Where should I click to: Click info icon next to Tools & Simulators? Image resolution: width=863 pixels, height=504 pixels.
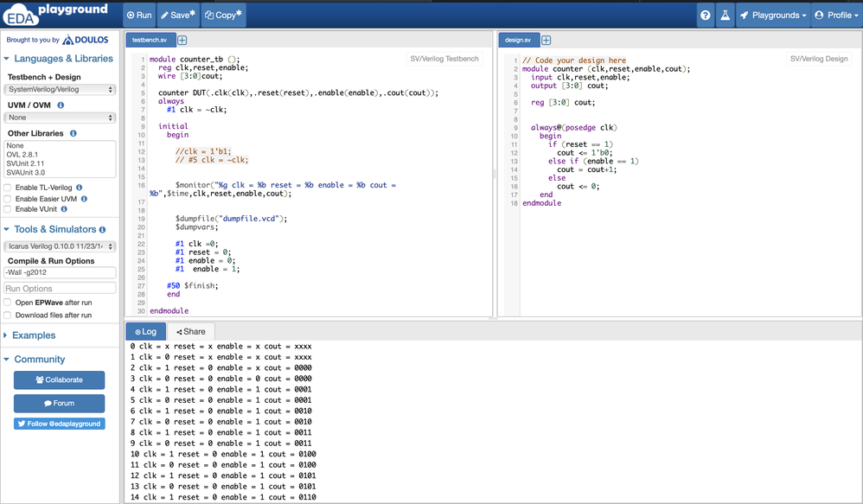pyautogui.click(x=103, y=230)
